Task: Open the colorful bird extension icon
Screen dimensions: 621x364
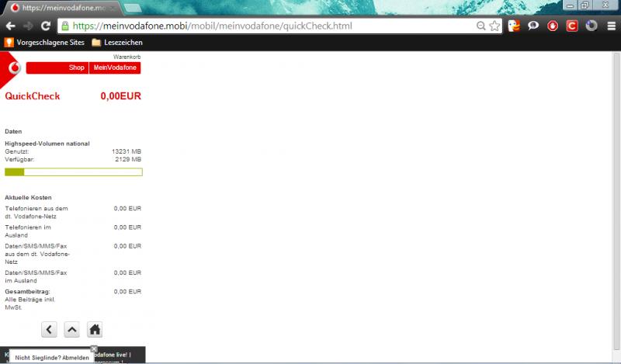Action: [514, 26]
